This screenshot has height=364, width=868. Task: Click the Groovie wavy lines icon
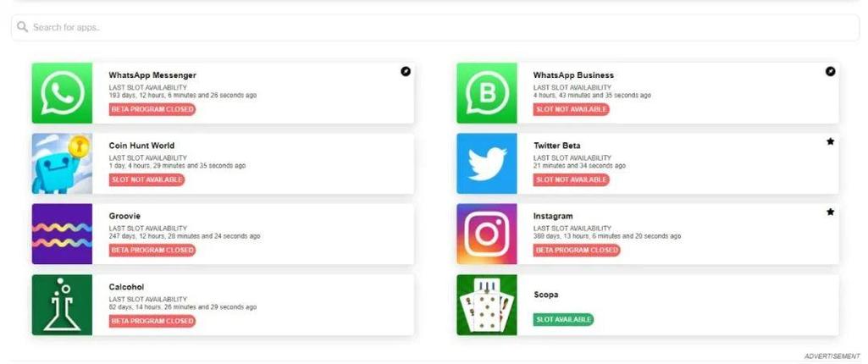click(62, 234)
